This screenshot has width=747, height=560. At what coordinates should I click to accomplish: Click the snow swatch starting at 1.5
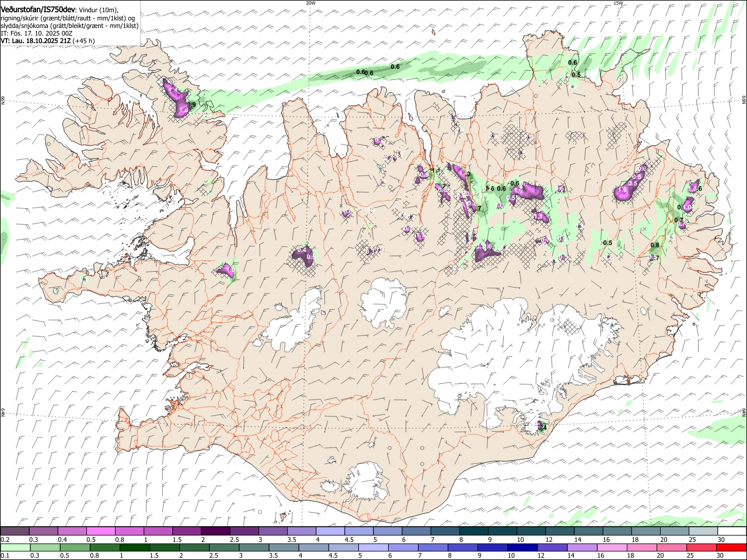(x=187, y=531)
